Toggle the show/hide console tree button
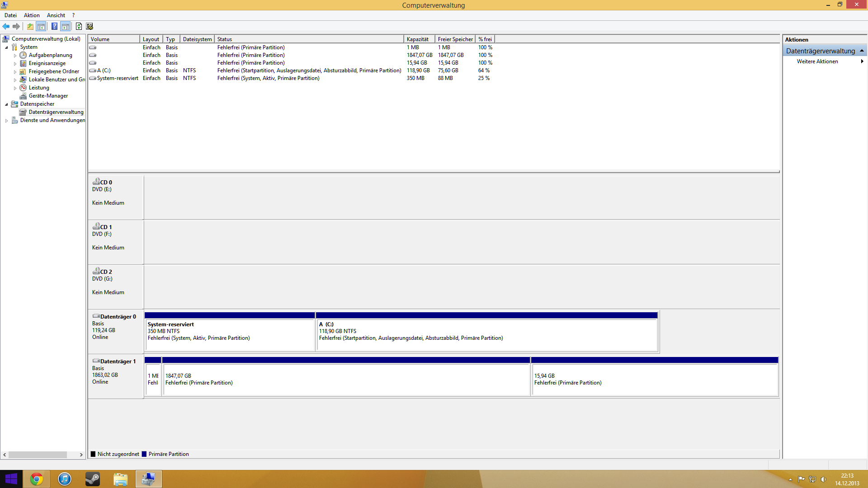The width and height of the screenshot is (868, 488). tap(41, 26)
